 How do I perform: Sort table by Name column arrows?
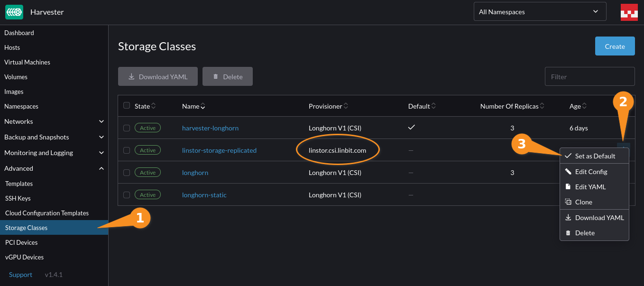point(202,106)
